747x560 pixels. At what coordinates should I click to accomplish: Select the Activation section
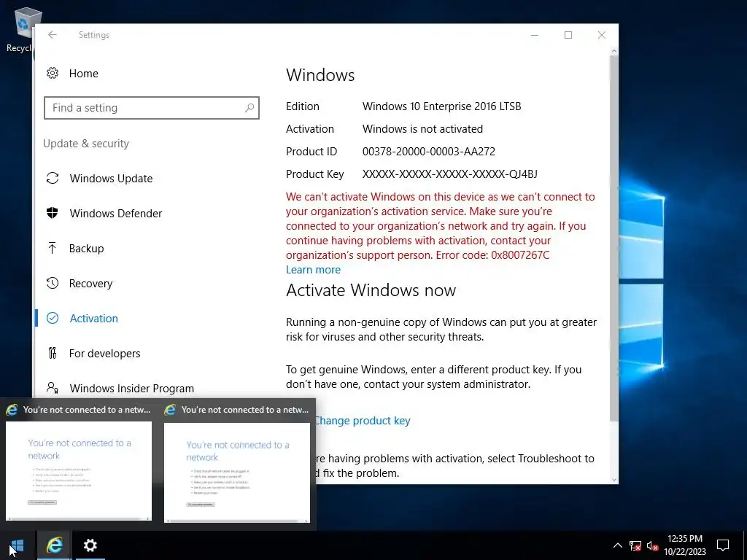point(94,318)
